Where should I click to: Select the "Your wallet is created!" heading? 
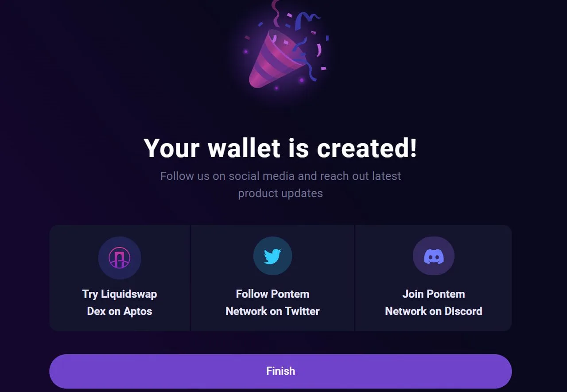(280, 148)
